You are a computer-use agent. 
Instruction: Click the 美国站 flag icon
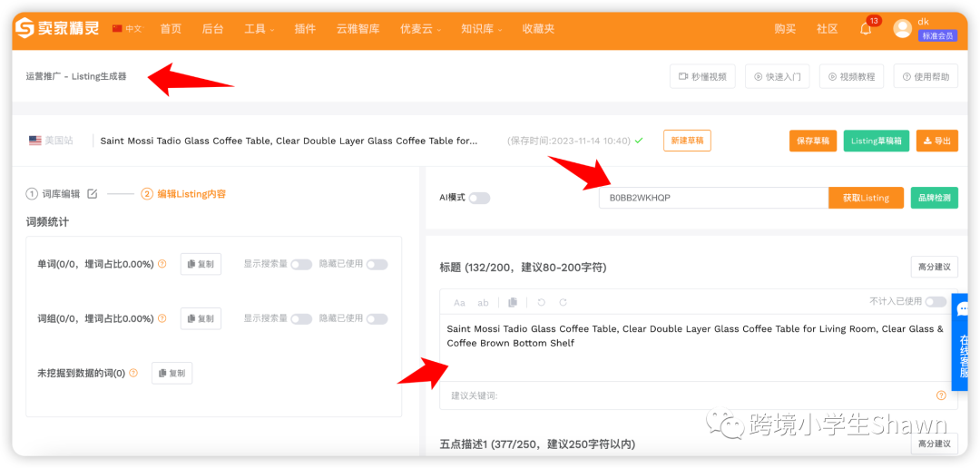(x=35, y=141)
